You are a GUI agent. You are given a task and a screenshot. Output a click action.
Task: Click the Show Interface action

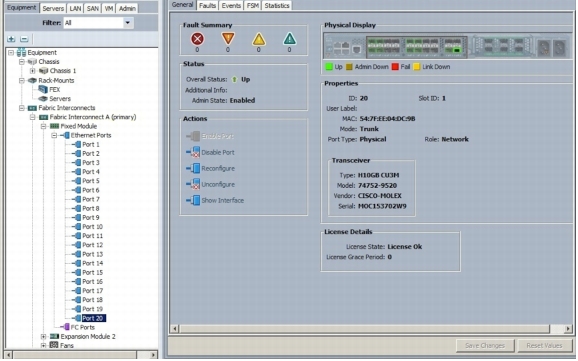(215, 201)
